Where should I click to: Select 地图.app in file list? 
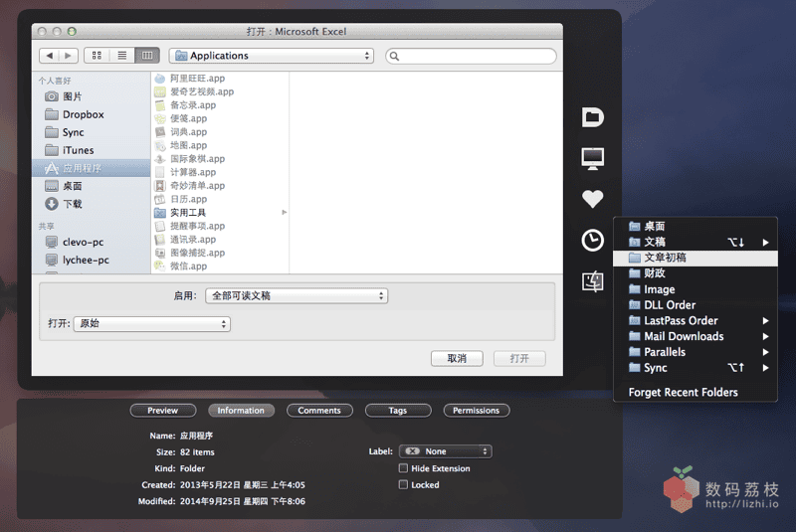(221, 145)
